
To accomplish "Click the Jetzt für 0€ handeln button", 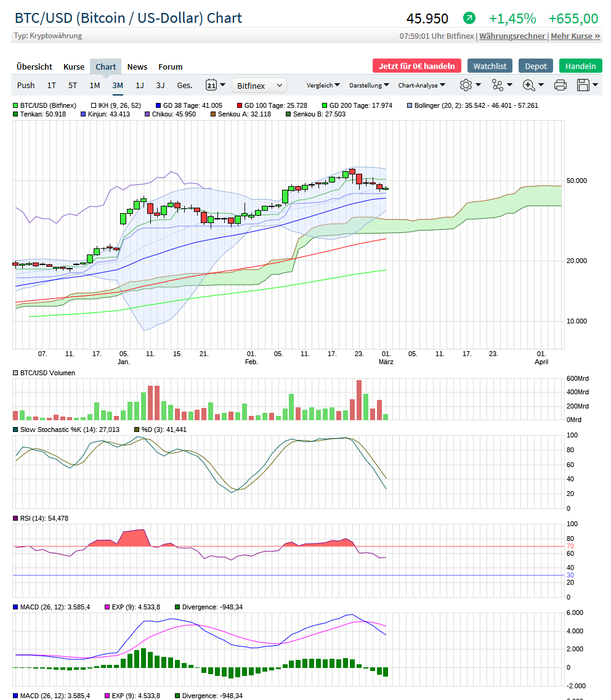I will coord(416,66).
